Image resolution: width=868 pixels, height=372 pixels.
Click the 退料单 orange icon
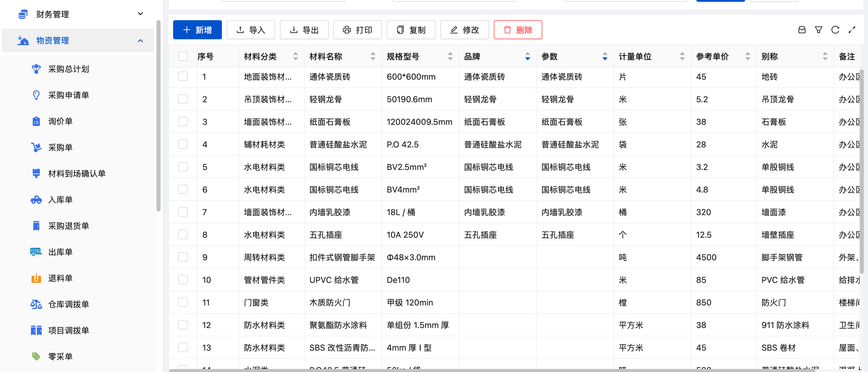tap(36, 278)
